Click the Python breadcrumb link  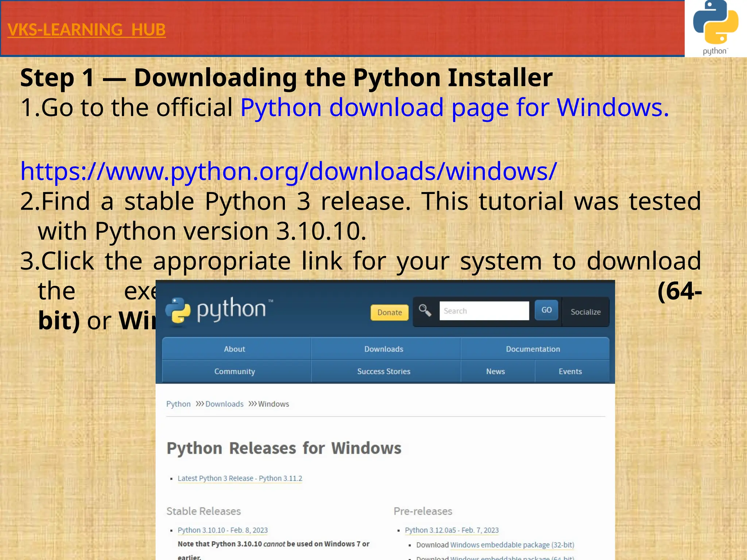(x=178, y=404)
